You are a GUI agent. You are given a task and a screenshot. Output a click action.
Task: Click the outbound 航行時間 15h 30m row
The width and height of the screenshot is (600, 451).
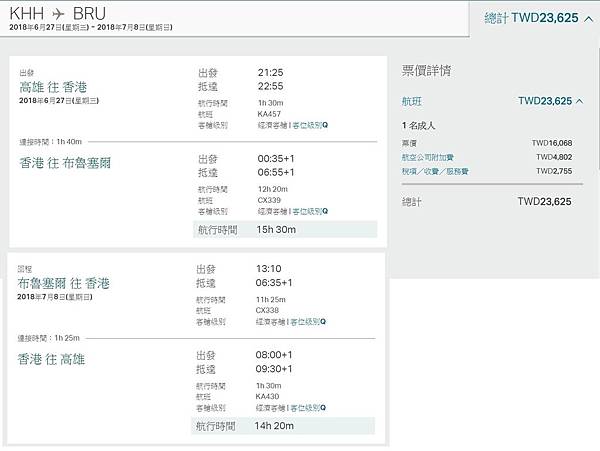286,230
